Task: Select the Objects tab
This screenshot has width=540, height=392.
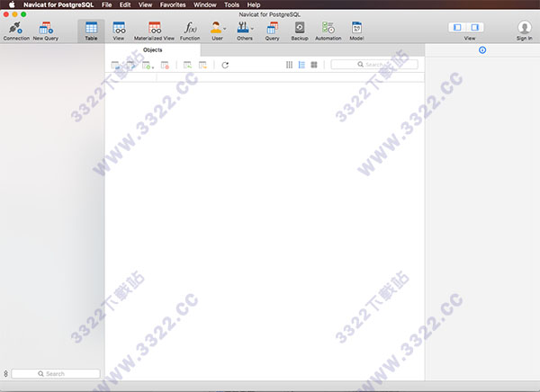Action: (x=153, y=50)
